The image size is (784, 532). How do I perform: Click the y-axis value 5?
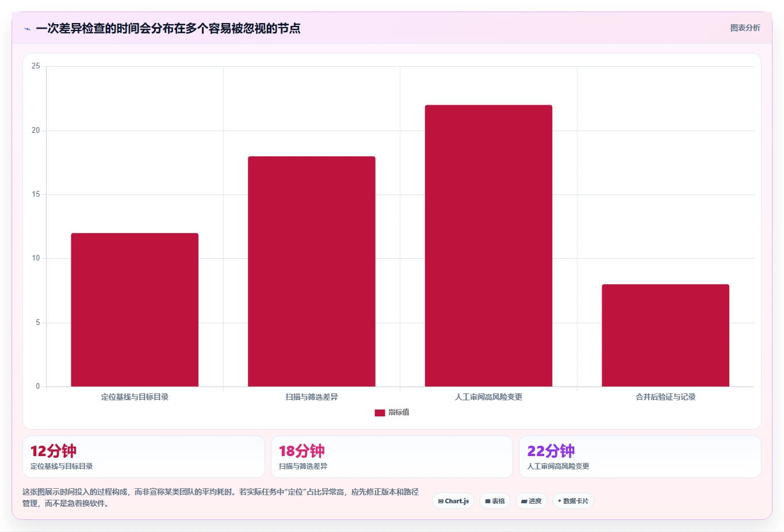coord(38,323)
